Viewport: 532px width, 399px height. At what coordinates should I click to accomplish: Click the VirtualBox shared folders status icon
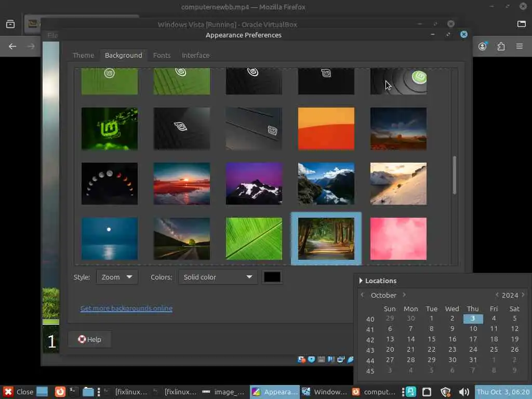pyautogui.click(x=331, y=360)
